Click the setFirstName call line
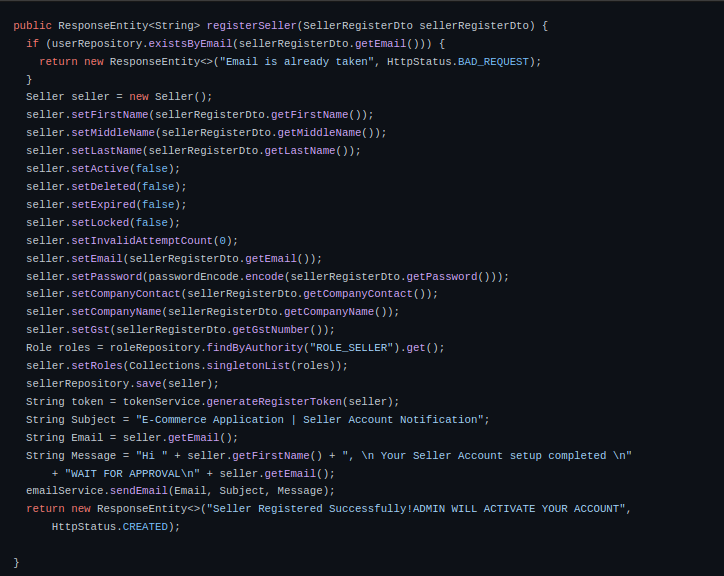The height and width of the screenshot is (576, 724). pos(200,115)
